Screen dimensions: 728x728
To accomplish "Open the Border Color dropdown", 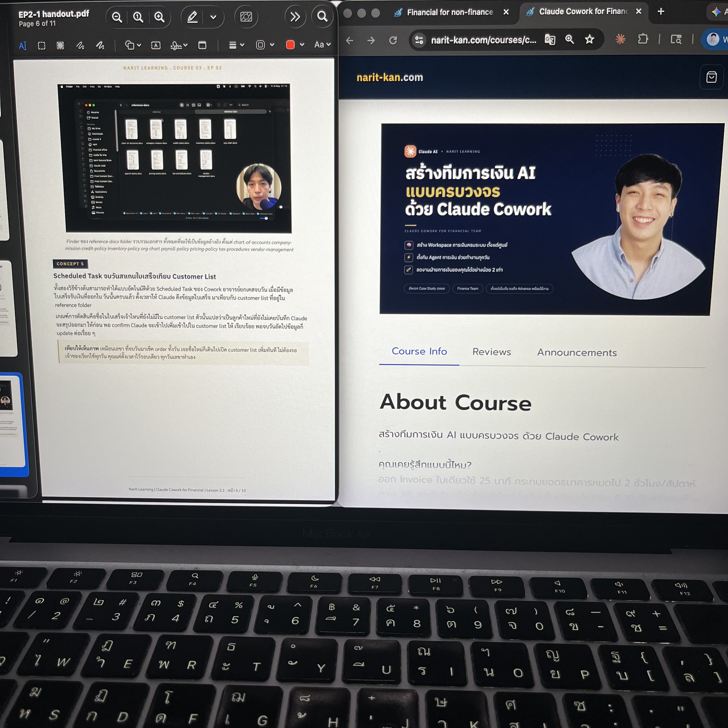I will (x=265, y=45).
